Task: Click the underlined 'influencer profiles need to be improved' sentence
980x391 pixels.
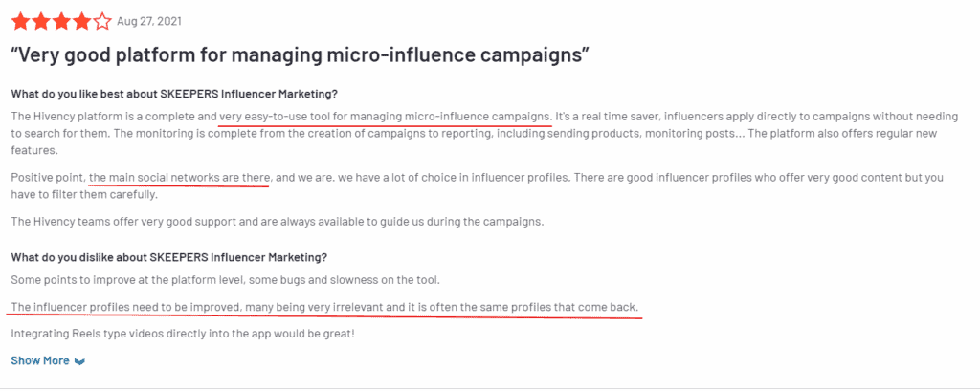Action: tap(325, 308)
